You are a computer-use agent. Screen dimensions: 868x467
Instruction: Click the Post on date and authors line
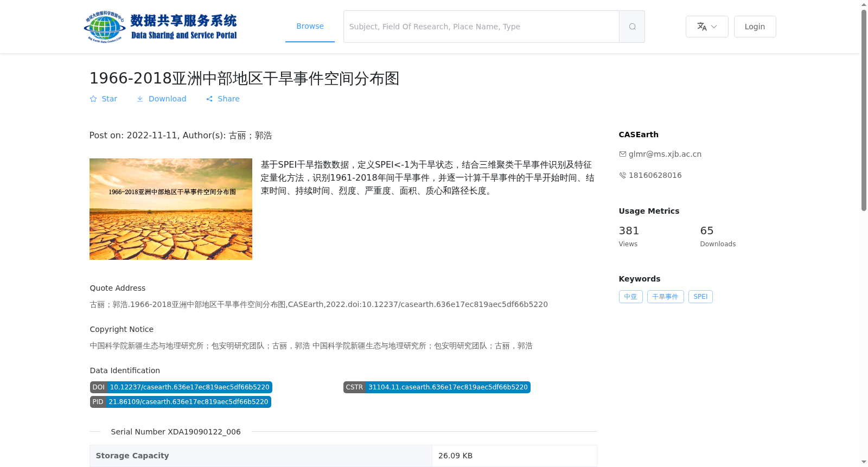(x=181, y=136)
